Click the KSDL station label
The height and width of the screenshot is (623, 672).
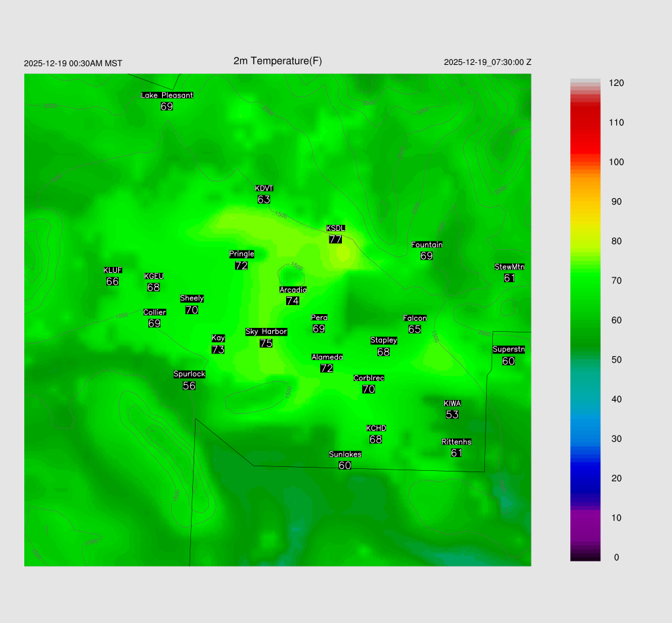click(335, 228)
